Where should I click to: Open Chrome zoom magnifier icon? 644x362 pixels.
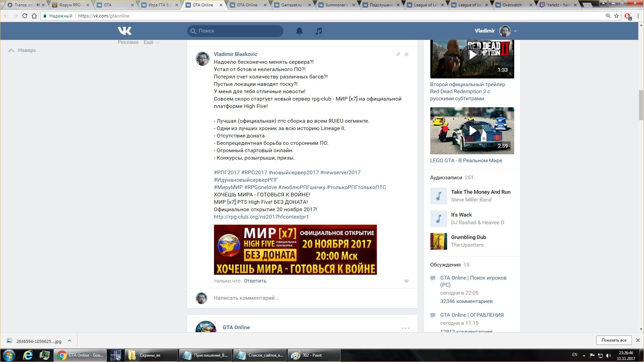click(608, 16)
